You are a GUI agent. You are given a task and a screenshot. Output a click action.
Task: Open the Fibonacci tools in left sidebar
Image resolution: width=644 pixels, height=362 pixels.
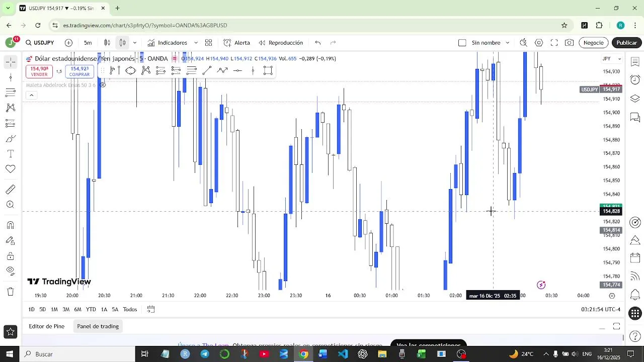click(11, 93)
